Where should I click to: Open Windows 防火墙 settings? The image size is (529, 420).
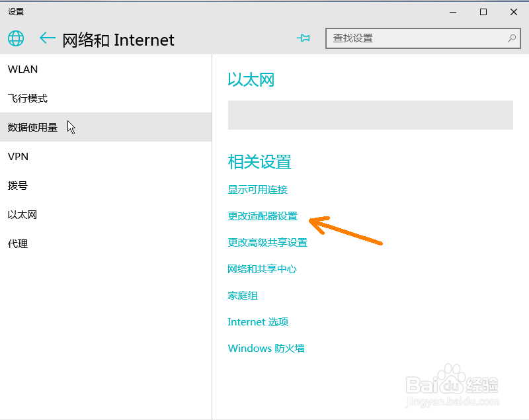266,348
